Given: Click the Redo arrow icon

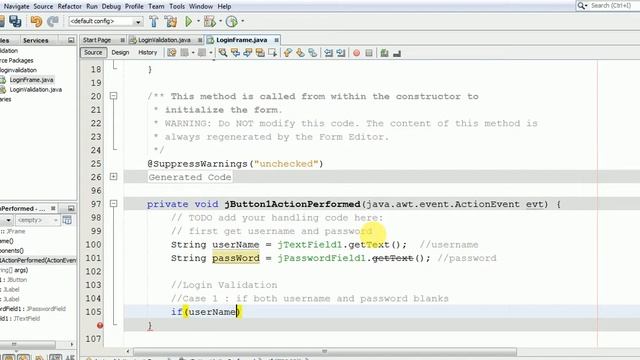Looking at the screenshot, I should click(x=53, y=21).
